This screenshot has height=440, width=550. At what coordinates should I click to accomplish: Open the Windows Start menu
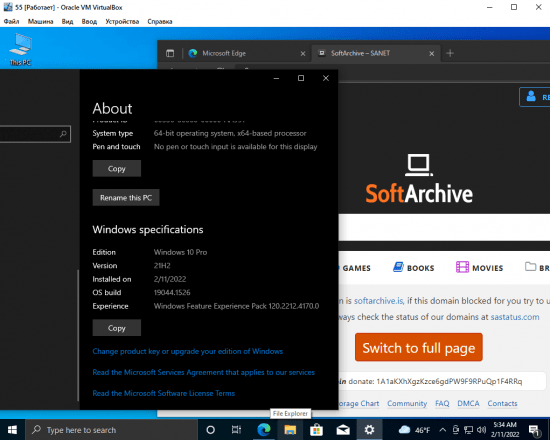12,430
